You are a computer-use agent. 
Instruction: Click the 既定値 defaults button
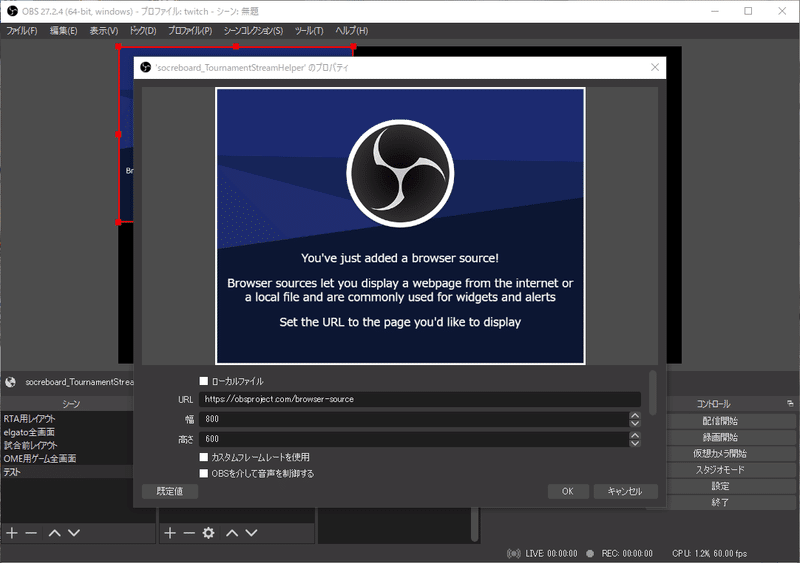point(169,491)
